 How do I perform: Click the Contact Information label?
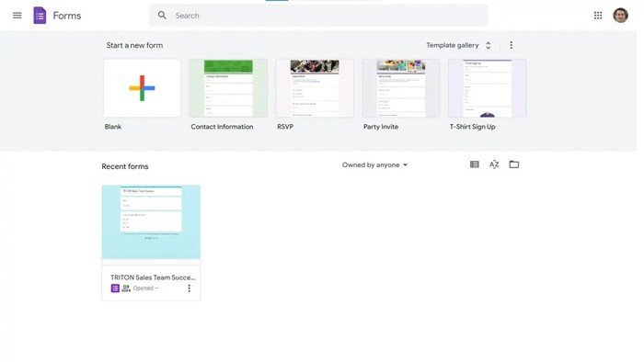(222, 127)
